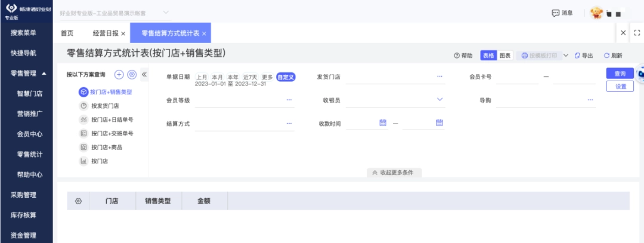
Task: Click the 导出 export button
Action: click(584, 56)
